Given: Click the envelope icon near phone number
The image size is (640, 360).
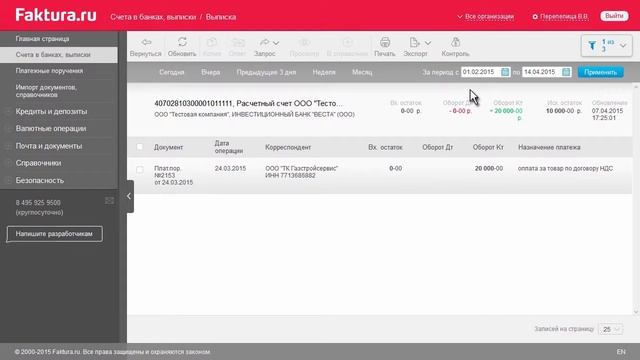Looking at the screenshot, I should [109, 200].
